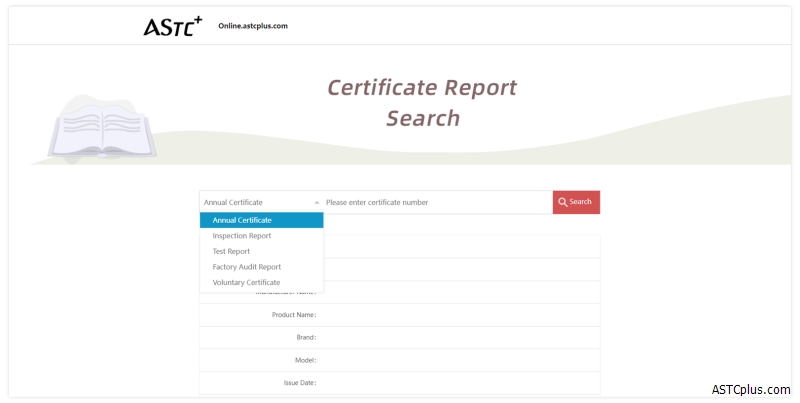Click the partially hidden Manufacturer Name label
The width and height of the screenshot is (800, 403).
pos(287,293)
